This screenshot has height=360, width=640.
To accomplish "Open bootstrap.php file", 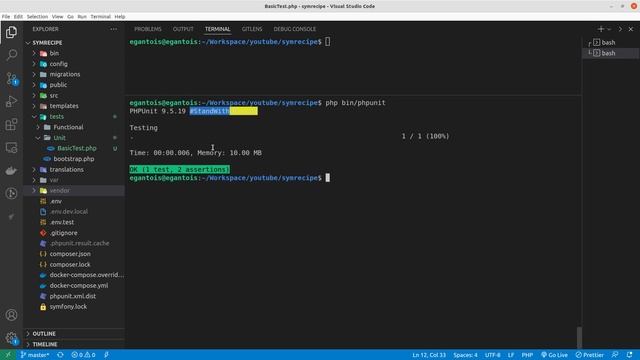I will [73, 159].
